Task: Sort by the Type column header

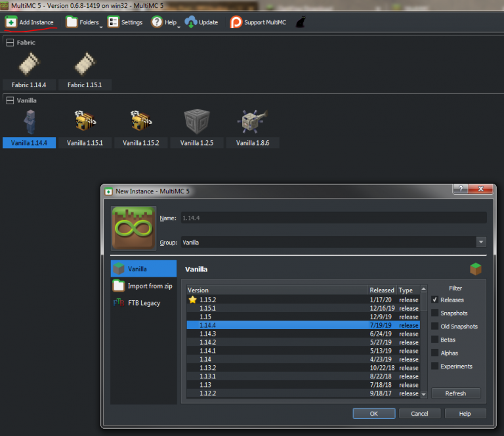Action: (408, 290)
